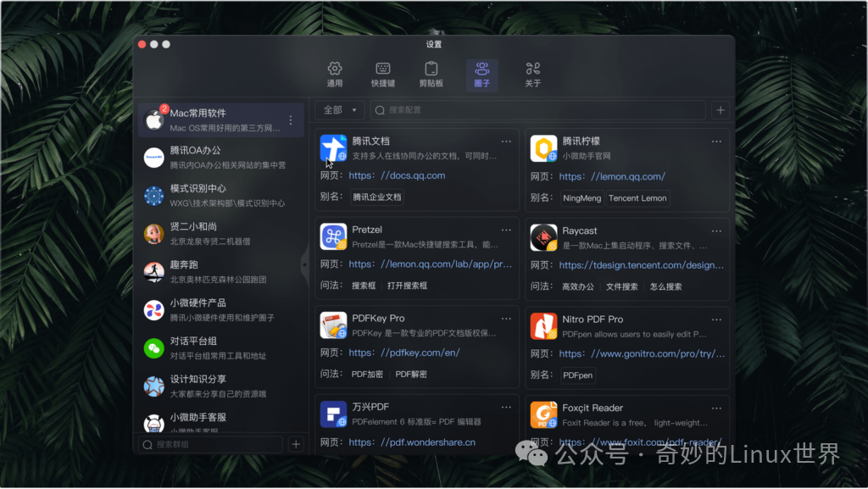Click the PDF加密 query tag
The height and width of the screenshot is (489, 868).
[367, 374]
